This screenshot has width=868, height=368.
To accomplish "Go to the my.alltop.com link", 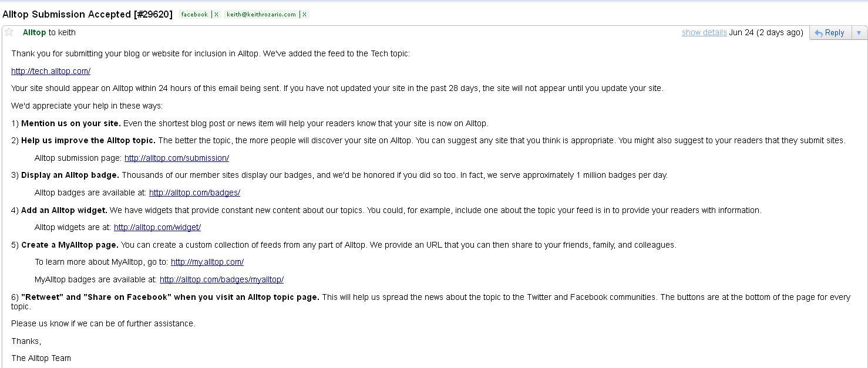I will [x=207, y=262].
